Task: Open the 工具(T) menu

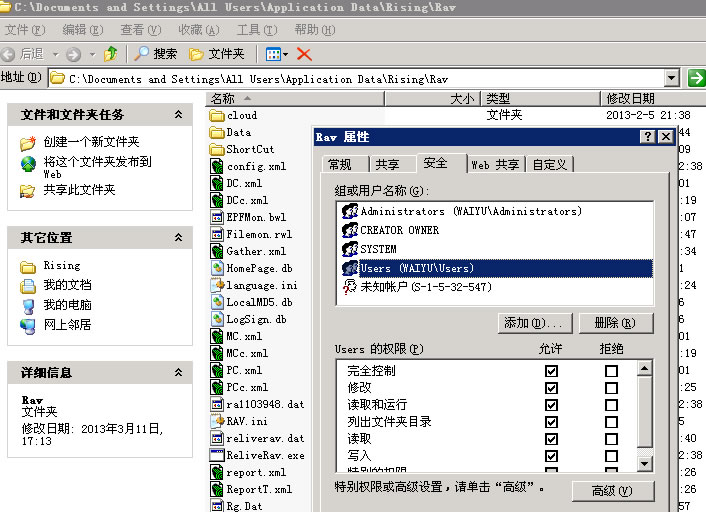Action: point(257,30)
